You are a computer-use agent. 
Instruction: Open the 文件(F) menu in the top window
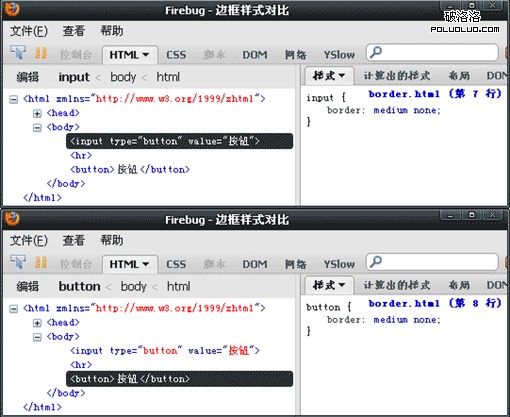pos(29,31)
